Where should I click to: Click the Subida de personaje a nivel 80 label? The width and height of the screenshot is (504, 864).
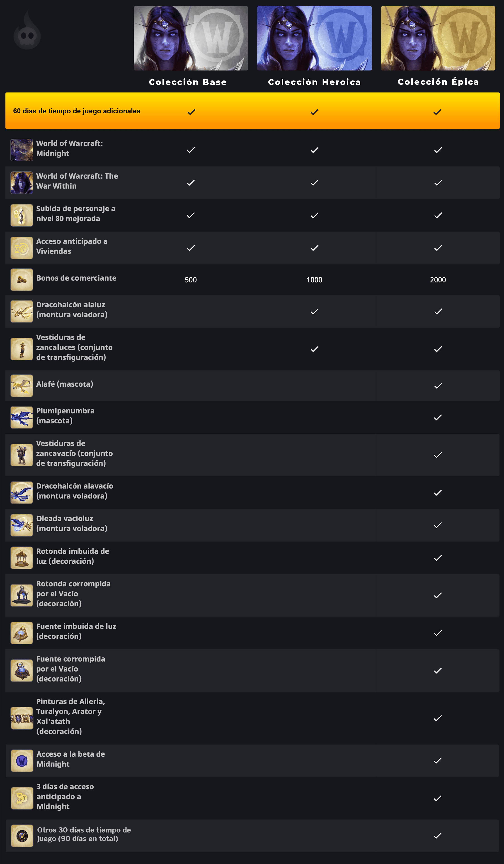tap(75, 214)
